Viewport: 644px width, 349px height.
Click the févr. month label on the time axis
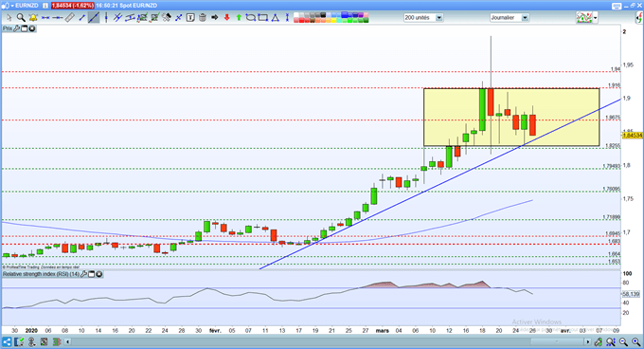pyautogui.click(x=215, y=330)
